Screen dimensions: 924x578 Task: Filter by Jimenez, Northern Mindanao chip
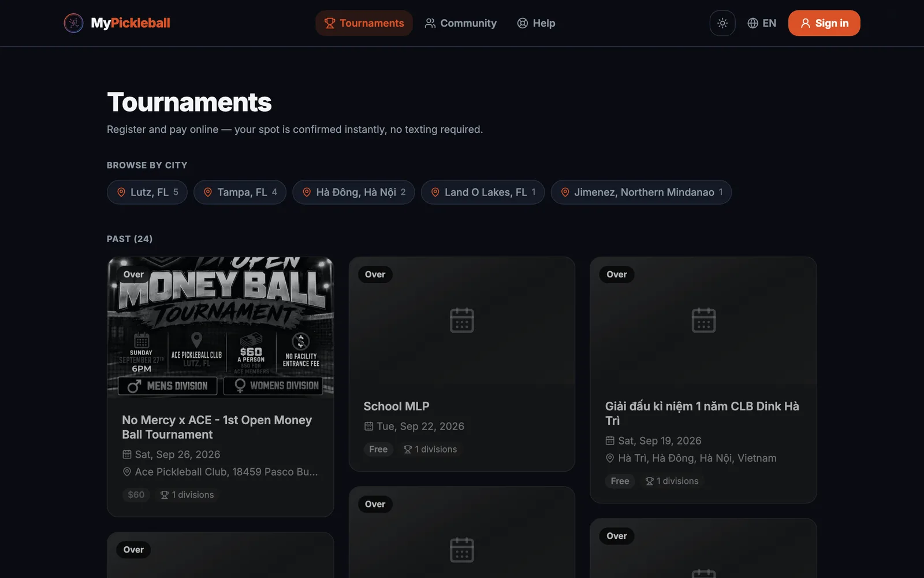(641, 192)
